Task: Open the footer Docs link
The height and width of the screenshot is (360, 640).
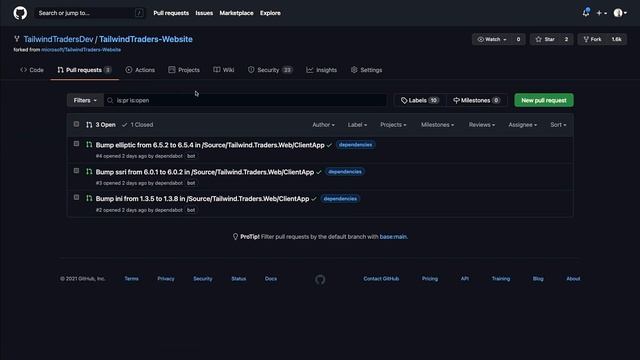Action: click(x=271, y=279)
